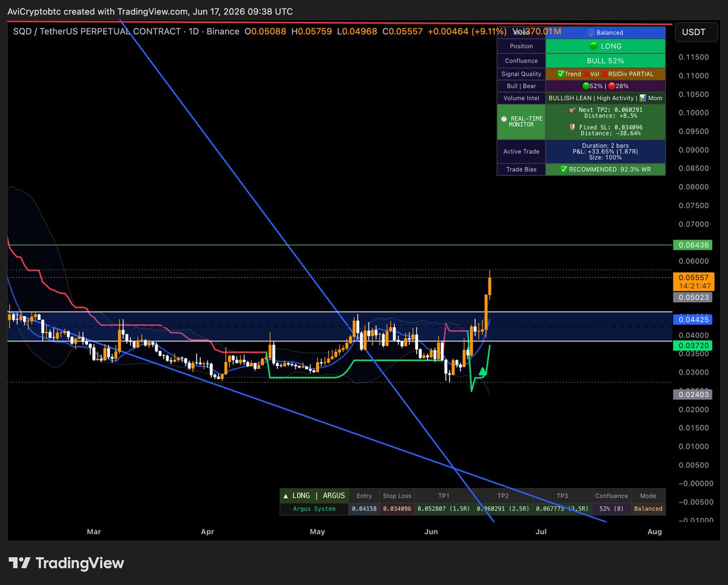This screenshot has width=728, height=585.
Task: Click the green checkmark icon before Trend
Action: click(561, 74)
